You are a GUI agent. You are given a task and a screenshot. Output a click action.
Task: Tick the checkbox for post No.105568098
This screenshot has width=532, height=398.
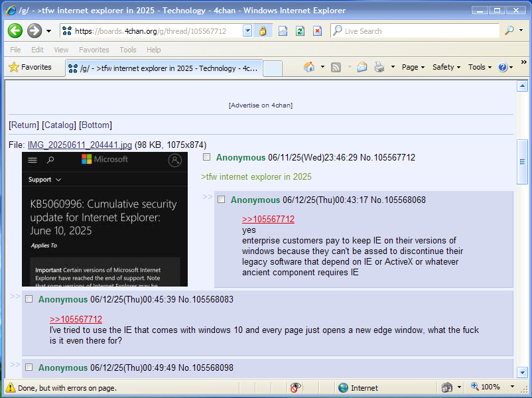click(x=29, y=367)
